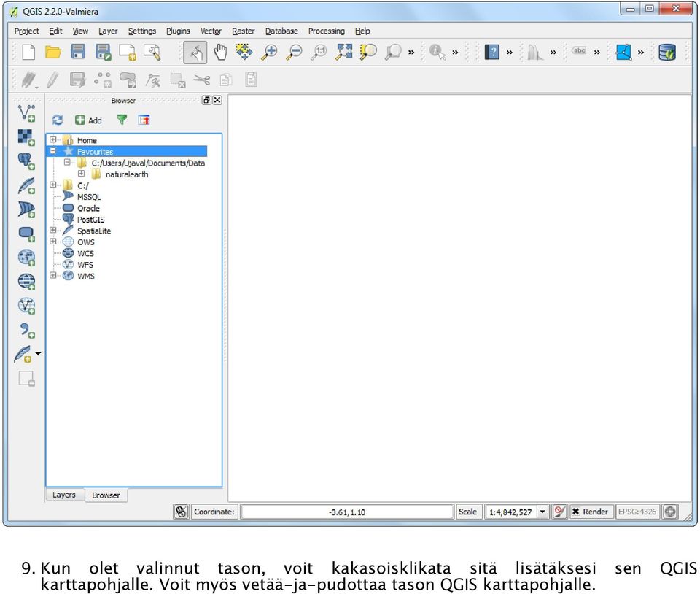Add PostGIS Layer from side toolbar
Image resolution: width=700 pixels, height=594 pixels.
pyautogui.click(x=26, y=161)
